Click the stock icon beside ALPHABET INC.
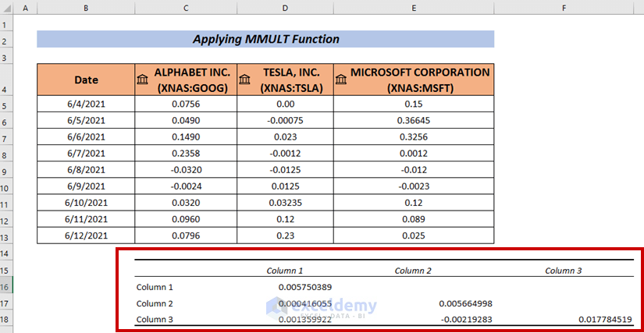The width and height of the screenshot is (644, 333). click(142, 79)
